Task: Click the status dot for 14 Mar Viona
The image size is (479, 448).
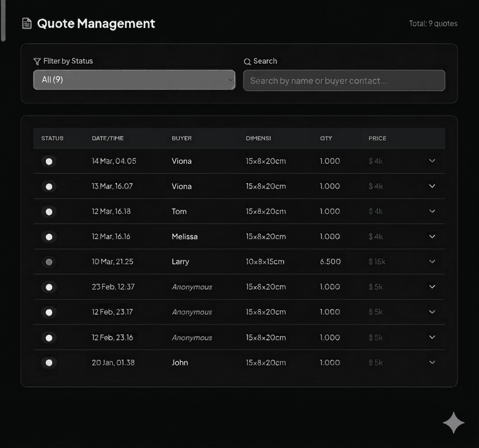Action: coord(49,161)
